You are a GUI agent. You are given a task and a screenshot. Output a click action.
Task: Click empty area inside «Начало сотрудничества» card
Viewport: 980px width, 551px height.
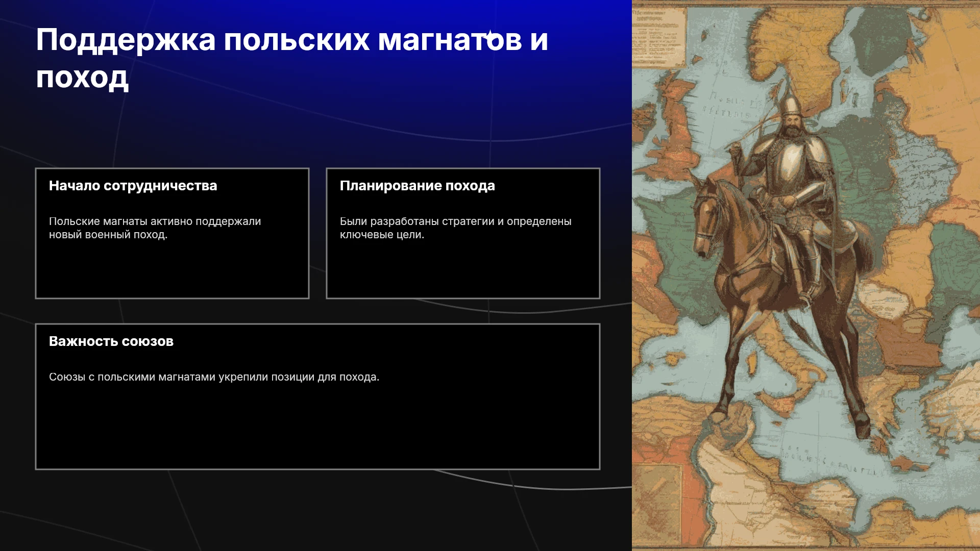pos(172,270)
